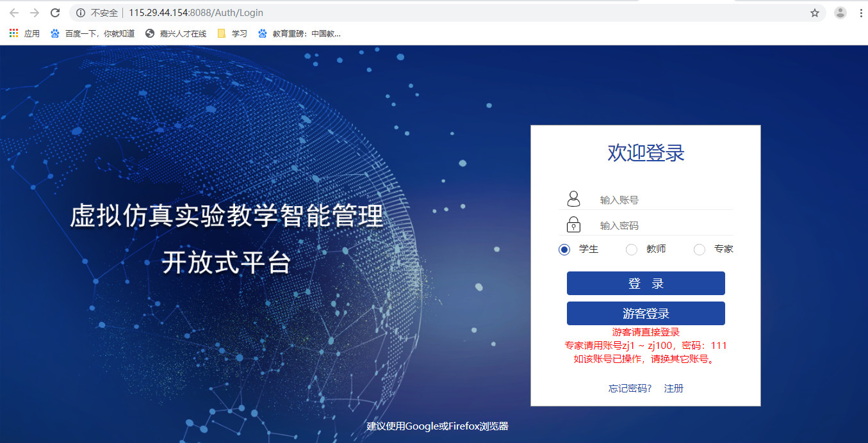Open the 百度一下 bookmark
This screenshot has height=443, width=868.
tap(93, 33)
